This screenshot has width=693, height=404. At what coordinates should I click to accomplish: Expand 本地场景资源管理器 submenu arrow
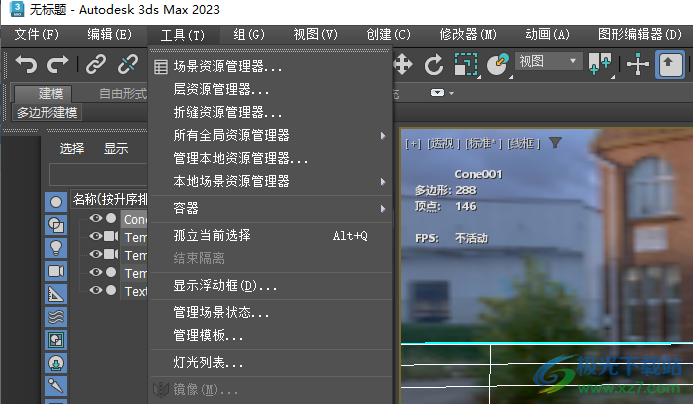coord(383,182)
